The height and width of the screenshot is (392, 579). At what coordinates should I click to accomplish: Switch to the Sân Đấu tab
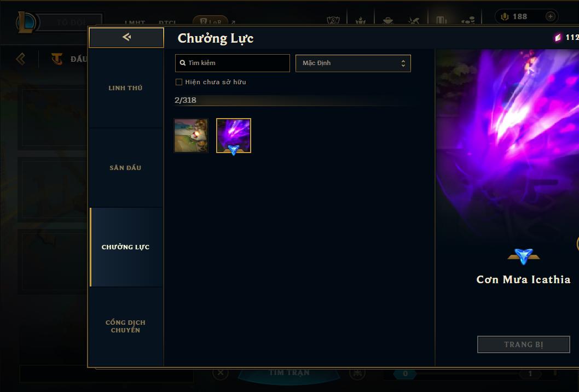(125, 168)
